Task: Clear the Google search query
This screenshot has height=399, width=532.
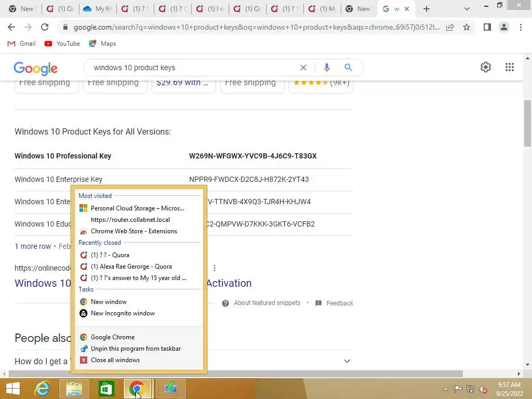Action: tap(303, 68)
